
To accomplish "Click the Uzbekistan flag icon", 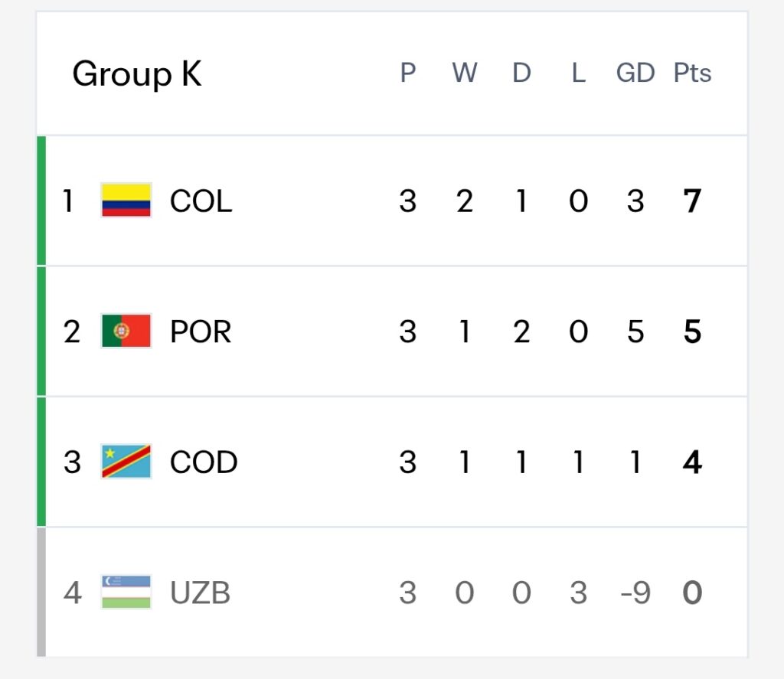I will (x=126, y=592).
